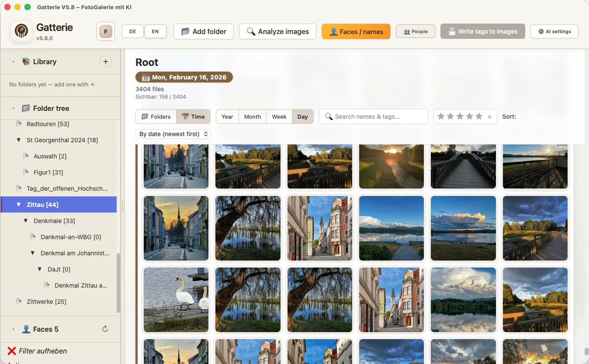Switch view mode to Time

(193, 117)
